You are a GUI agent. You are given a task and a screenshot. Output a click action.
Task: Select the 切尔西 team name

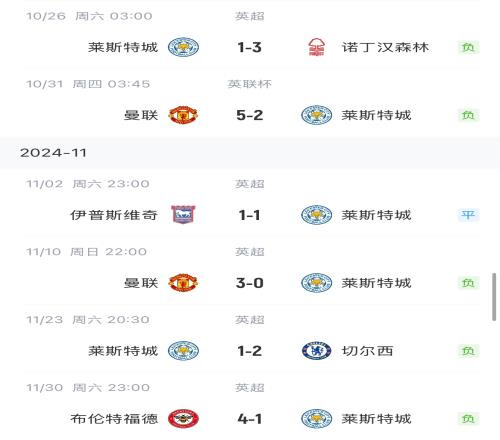(x=368, y=351)
